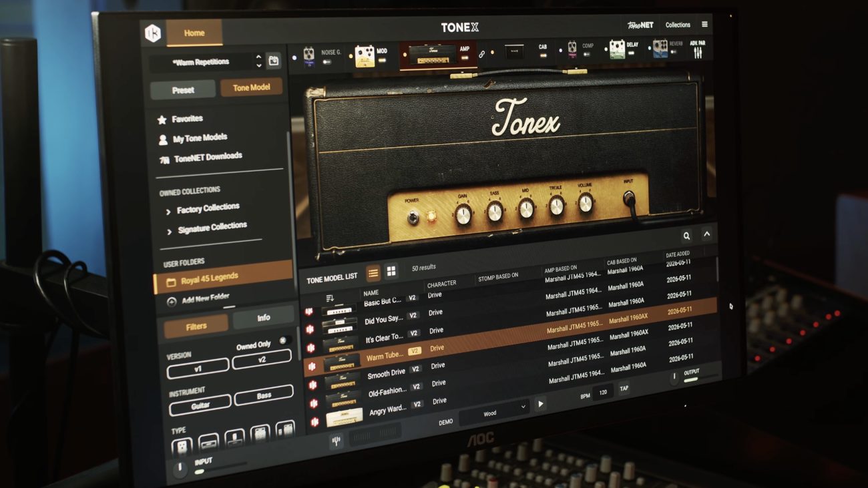Filter instrument by Bass

click(264, 395)
